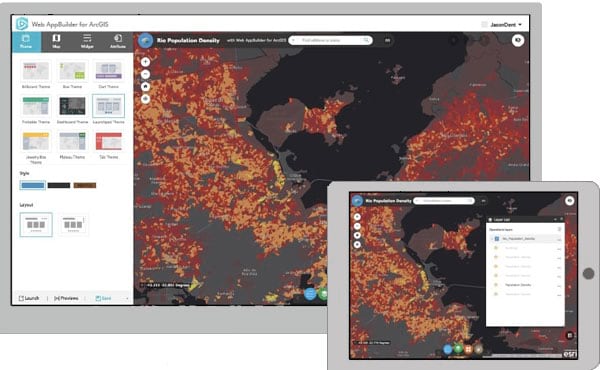
Task: Open the orange grid widget icon on tablet
Action: point(468,349)
